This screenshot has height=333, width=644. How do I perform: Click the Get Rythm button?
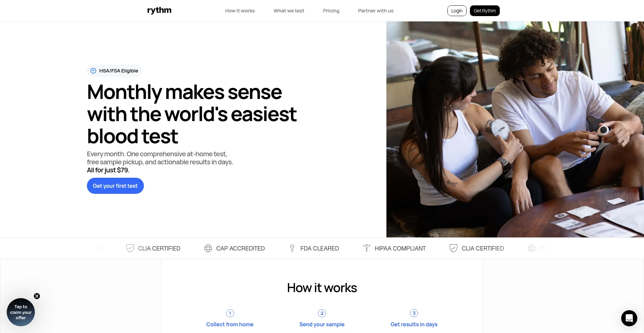[x=485, y=11]
